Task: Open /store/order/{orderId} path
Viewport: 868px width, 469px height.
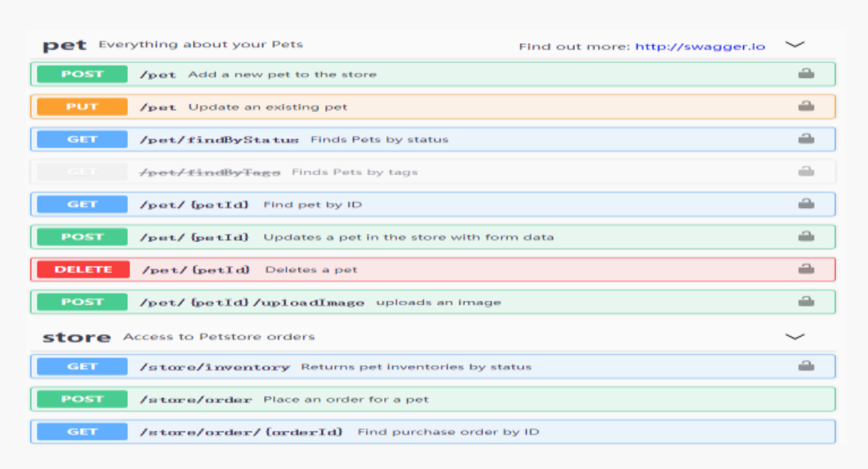Action: tap(241, 432)
